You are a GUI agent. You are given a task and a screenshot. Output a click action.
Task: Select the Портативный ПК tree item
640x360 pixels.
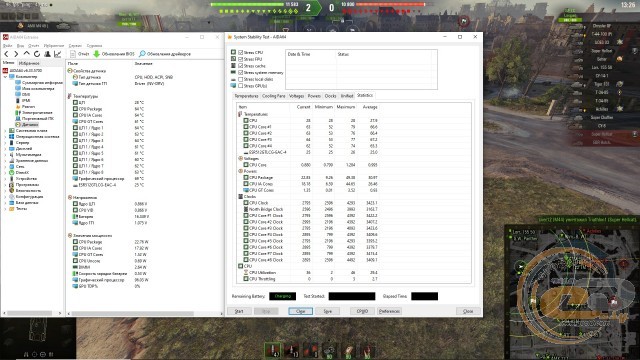35,118
